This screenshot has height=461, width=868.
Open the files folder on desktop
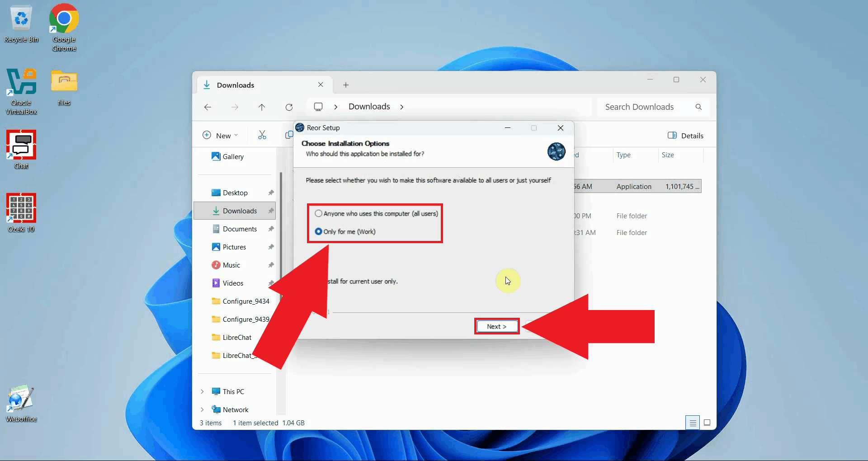click(64, 88)
